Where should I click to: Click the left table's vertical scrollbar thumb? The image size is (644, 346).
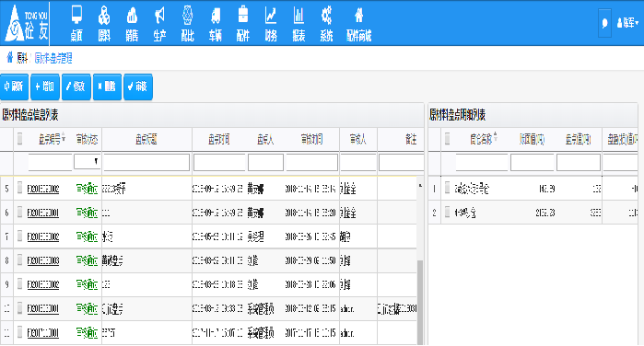pyautogui.click(x=420, y=302)
